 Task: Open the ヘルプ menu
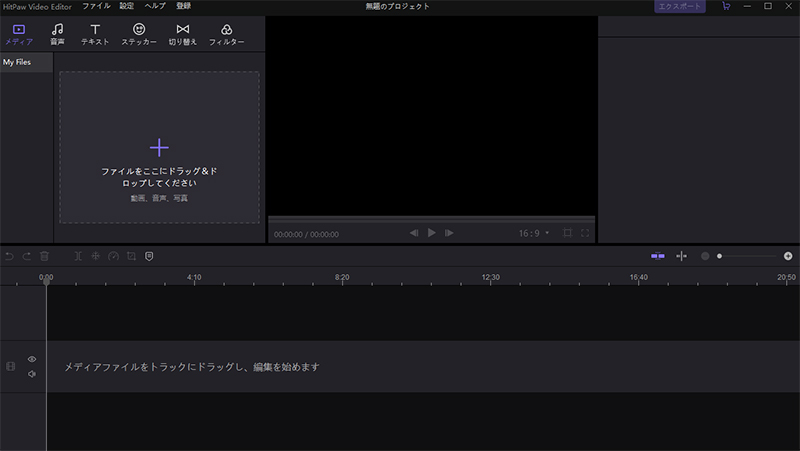pyautogui.click(x=155, y=6)
